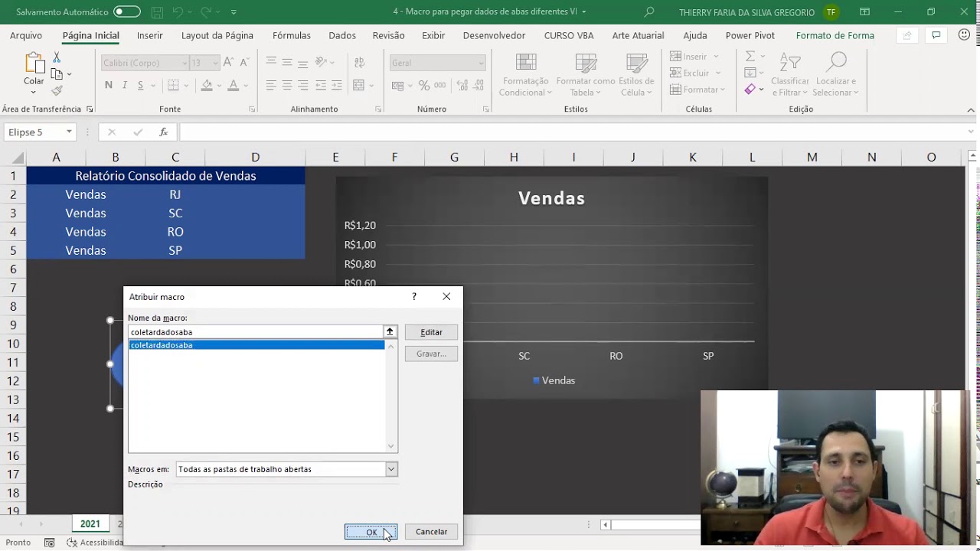980x551 pixels.
Task: Click the Undo icon in title bar
Action: pyautogui.click(x=178, y=12)
